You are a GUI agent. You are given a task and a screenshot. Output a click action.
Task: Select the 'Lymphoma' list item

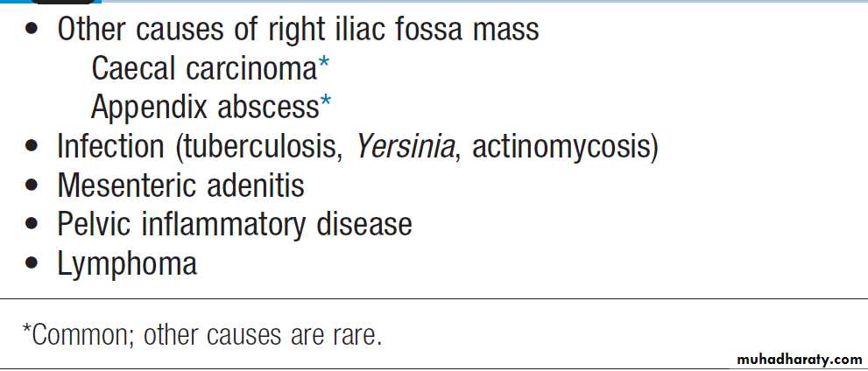tap(127, 263)
